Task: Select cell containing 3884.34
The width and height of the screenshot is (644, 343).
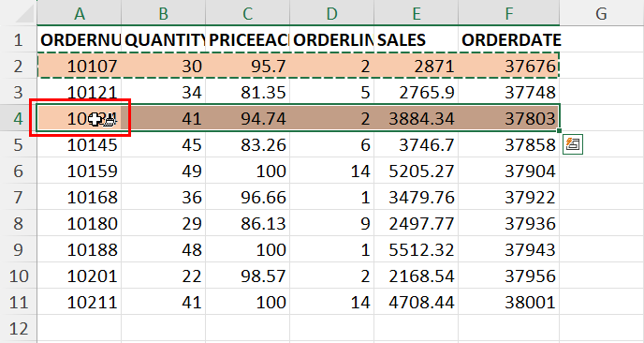Action: click(416, 118)
